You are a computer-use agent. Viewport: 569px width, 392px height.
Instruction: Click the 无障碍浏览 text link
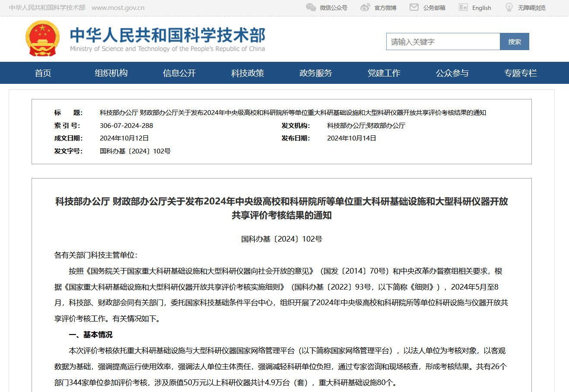[x=531, y=8]
